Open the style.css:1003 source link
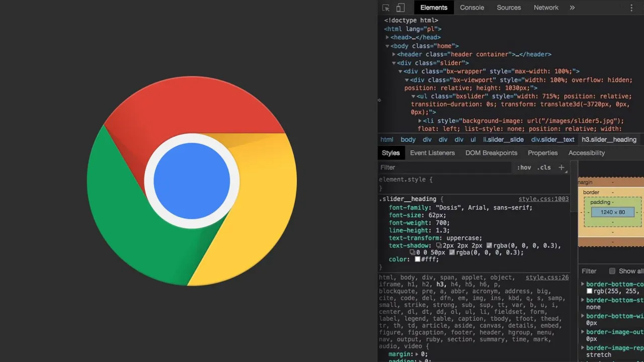This screenshot has width=644, height=362. pyautogui.click(x=543, y=199)
